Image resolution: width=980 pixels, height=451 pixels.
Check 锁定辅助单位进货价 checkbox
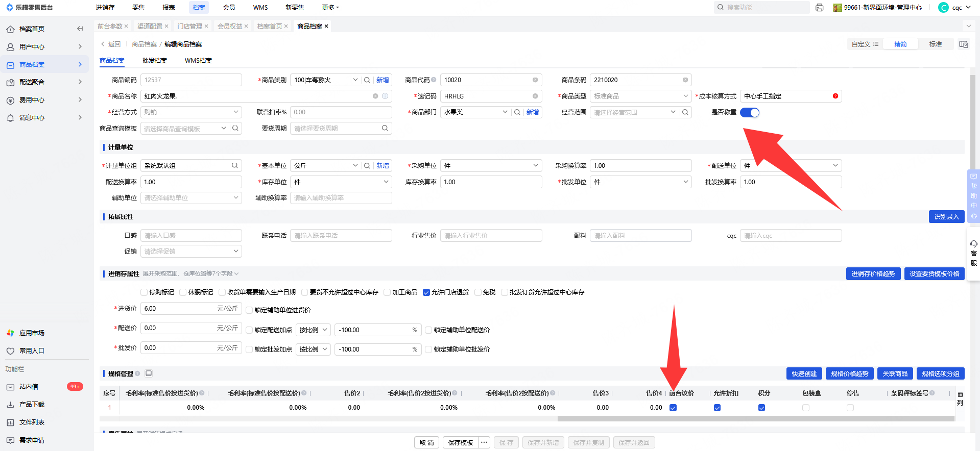pos(250,310)
